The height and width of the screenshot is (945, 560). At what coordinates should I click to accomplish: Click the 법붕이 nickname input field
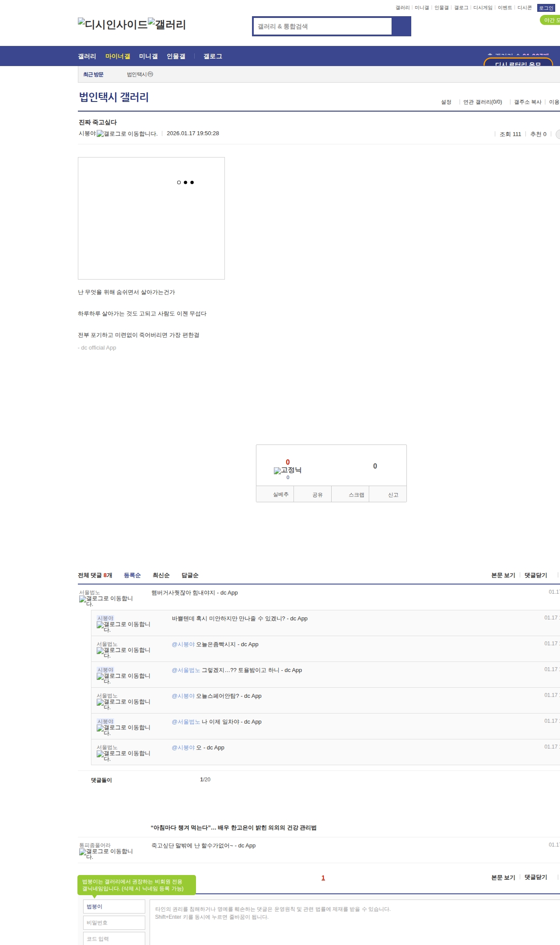tap(114, 906)
